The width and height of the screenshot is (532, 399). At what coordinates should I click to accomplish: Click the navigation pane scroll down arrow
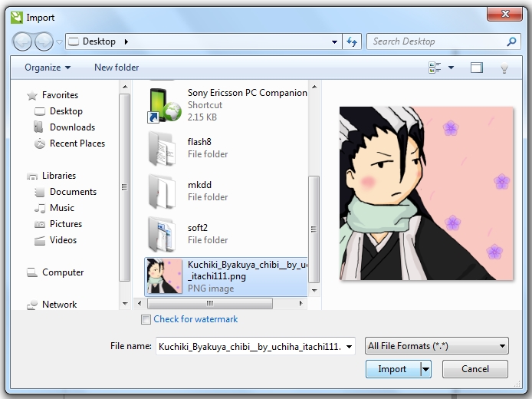pyautogui.click(x=125, y=304)
